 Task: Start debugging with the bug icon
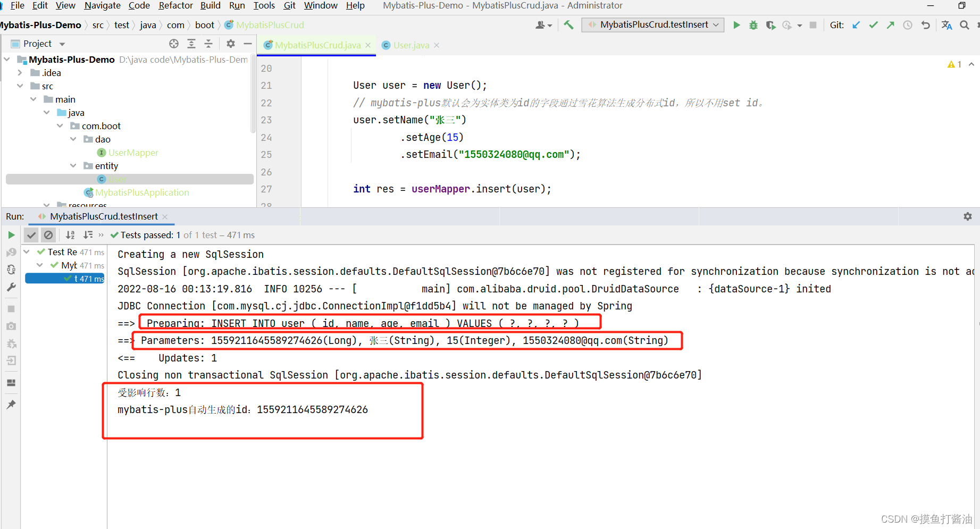coord(753,25)
